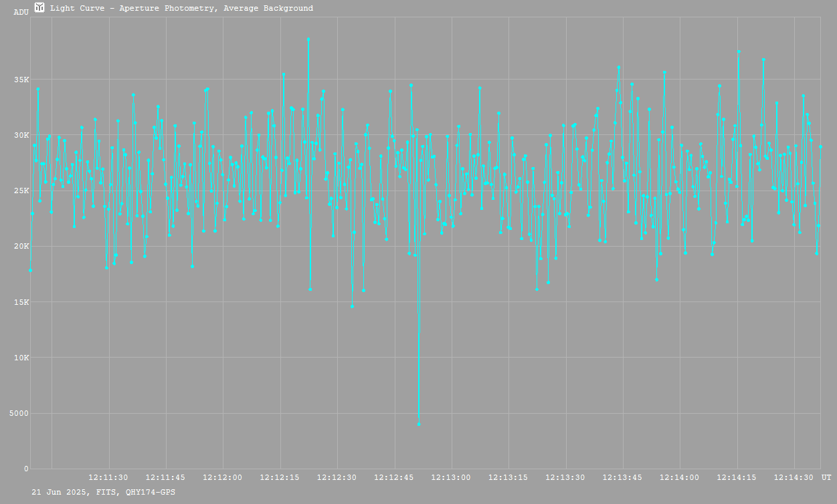
Task: Click the Light Curve title text
Action: pos(181,8)
